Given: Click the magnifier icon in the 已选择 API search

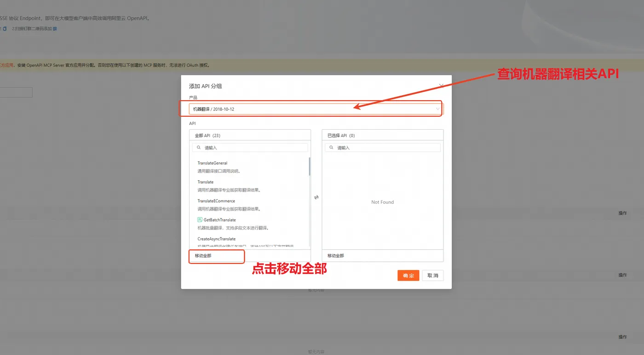Looking at the screenshot, I should click(x=331, y=148).
